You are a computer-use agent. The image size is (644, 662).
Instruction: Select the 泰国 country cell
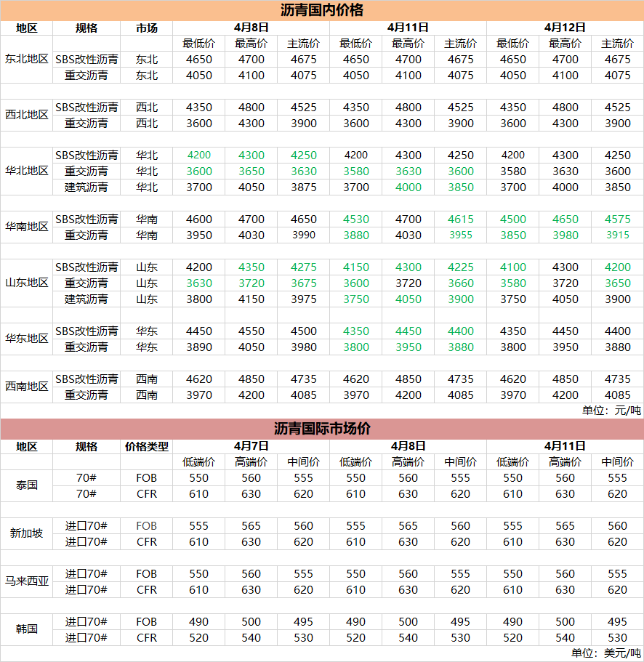pyautogui.click(x=27, y=485)
